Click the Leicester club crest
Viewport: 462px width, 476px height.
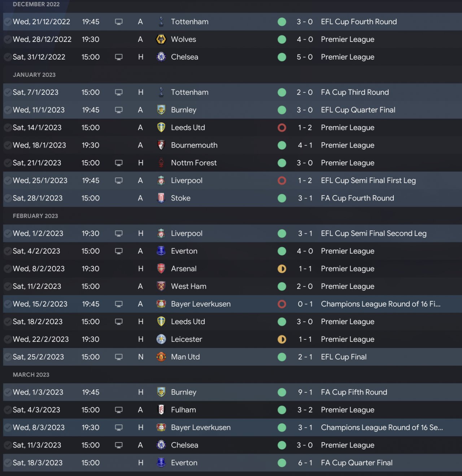click(x=161, y=339)
